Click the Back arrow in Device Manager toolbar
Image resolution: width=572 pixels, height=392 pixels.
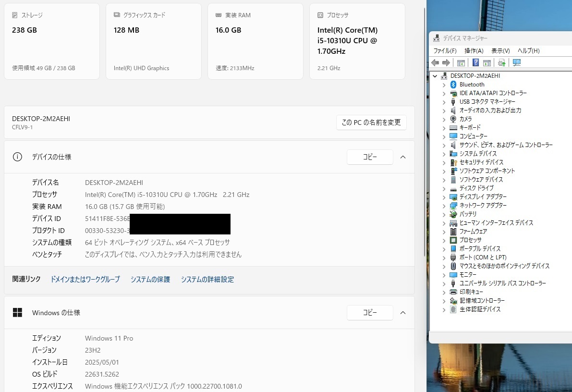[435, 63]
